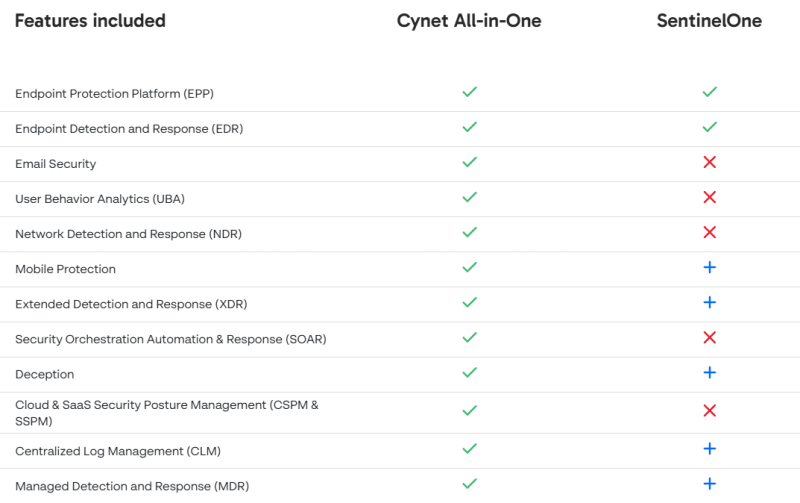Click Cynet's green checkmark for Email Security
The height and width of the screenshot is (503, 800).
469,162
